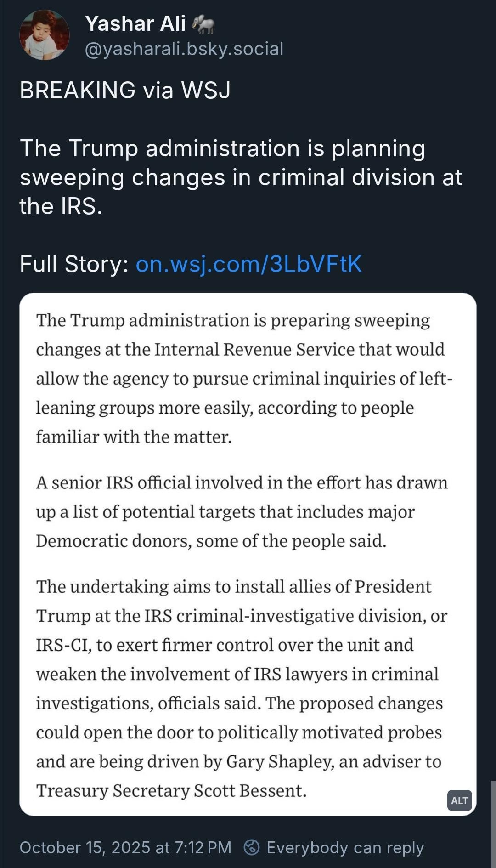This screenshot has width=496, height=868.
Task: Click the paragraph starting "The undertaking aims"
Action: (x=242, y=688)
